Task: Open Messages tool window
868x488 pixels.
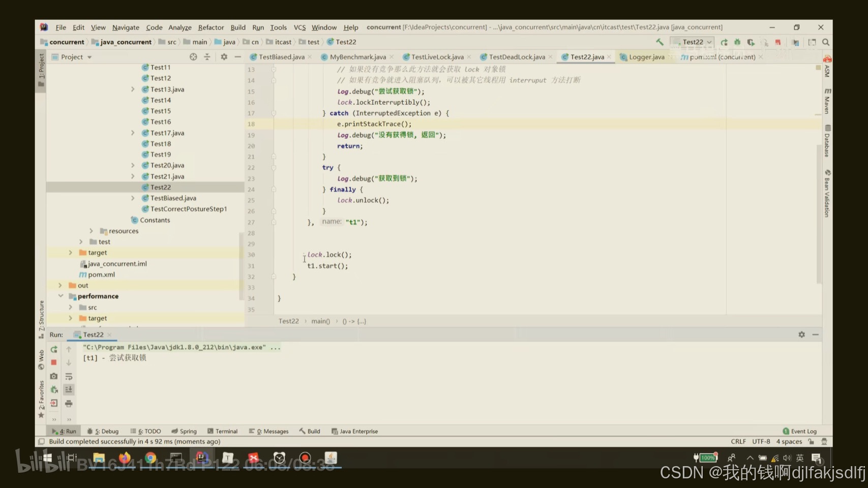Action: point(268,431)
